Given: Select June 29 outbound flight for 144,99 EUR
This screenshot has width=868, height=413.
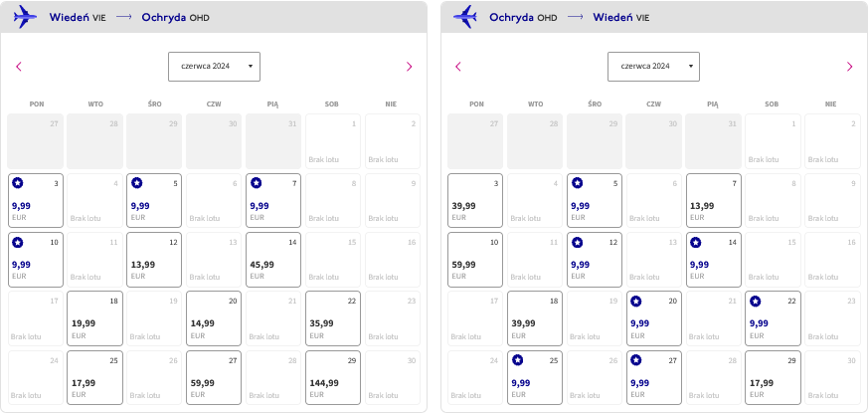Looking at the screenshot, I should pyautogui.click(x=333, y=377).
